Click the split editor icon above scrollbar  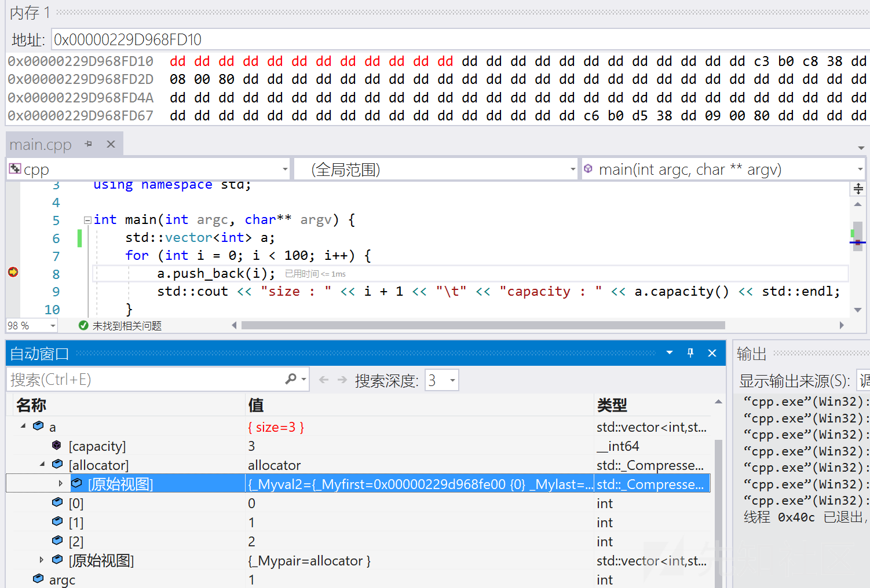pos(858,189)
